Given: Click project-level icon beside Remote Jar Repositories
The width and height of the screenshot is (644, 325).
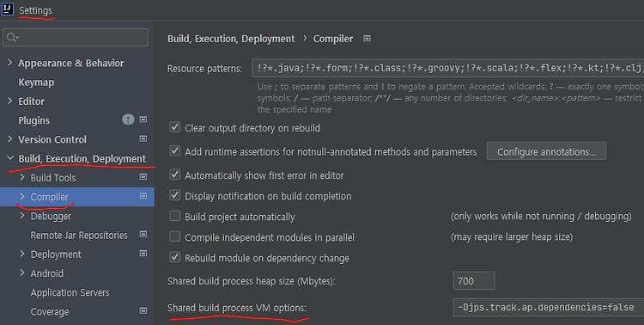Looking at the screenshot, I should pos(143,234).
